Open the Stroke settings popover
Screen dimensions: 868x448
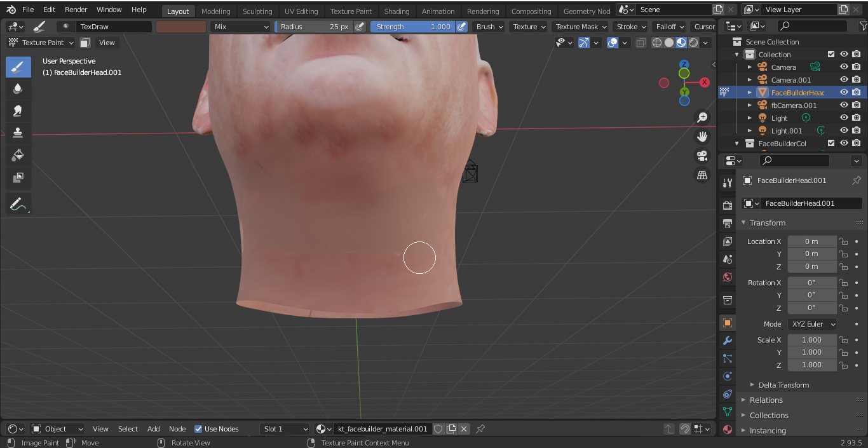[x=631, y=27]
